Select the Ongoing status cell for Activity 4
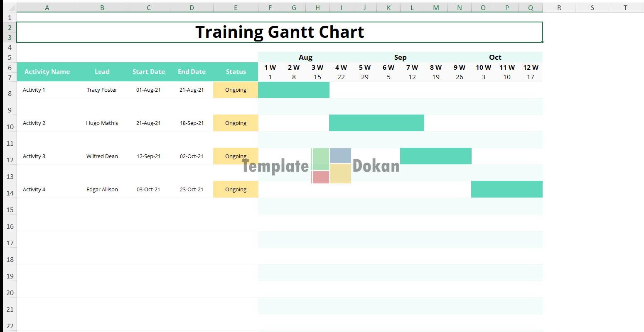644x332 pixels. coord(236,189)
